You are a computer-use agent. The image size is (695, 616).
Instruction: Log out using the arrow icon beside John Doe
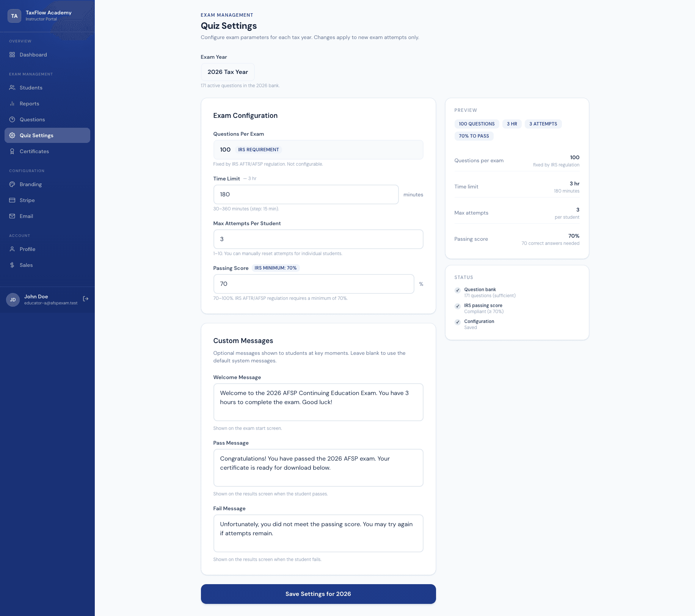(x=86, y=299)
